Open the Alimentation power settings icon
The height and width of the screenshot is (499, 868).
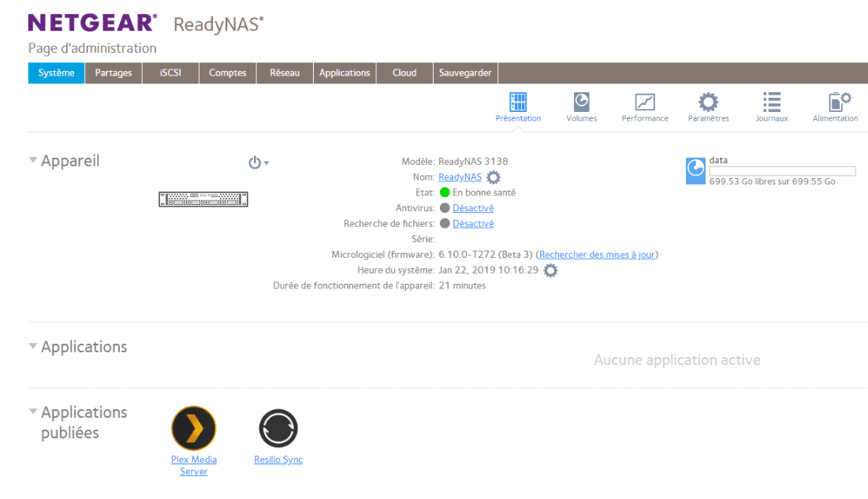(x=839, y=102)
